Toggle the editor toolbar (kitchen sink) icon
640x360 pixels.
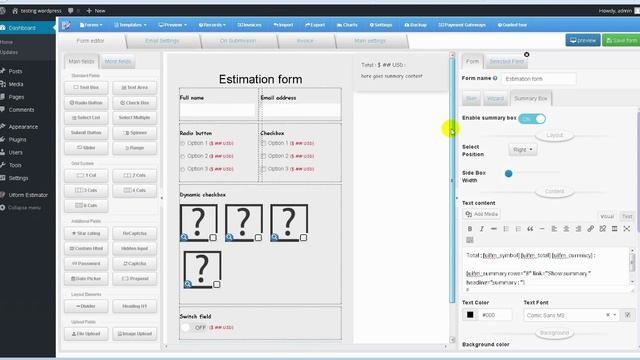pyautogui.click(x=470, y=240)
